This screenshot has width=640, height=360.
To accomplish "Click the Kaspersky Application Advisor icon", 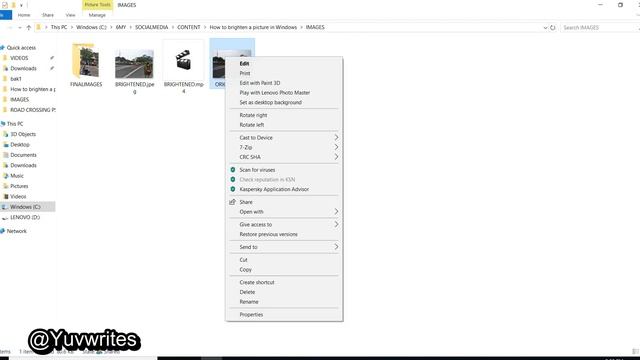I will pyautogui.click(x=233, y=189).
